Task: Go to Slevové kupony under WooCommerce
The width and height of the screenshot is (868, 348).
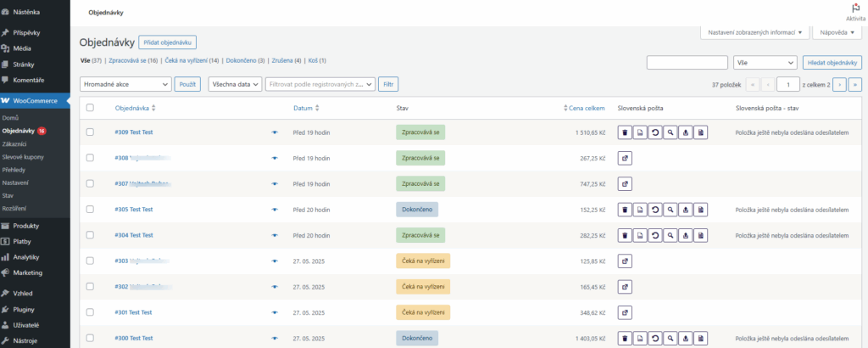Action: pyautogui.click(x=23, y=157)
